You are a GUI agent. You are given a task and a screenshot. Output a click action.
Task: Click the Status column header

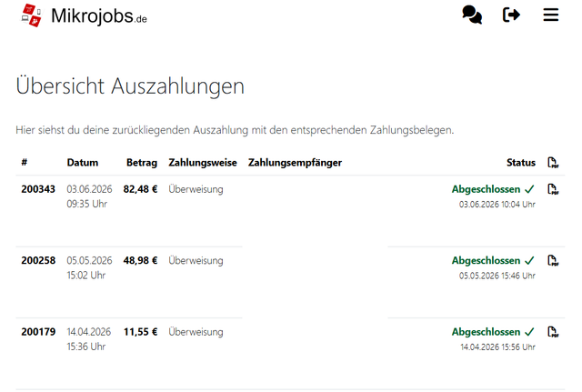point(521,163)
